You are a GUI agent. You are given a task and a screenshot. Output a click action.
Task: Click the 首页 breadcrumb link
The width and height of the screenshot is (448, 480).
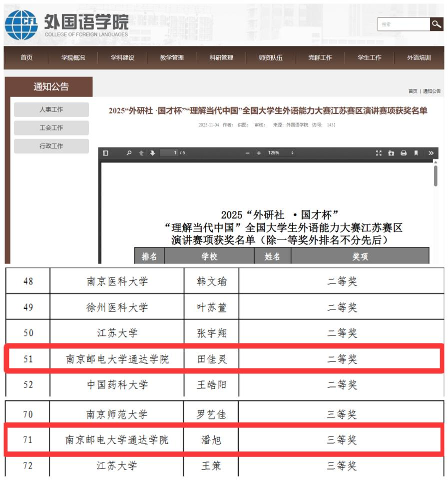pyautogui.click(x=413, y=91)
